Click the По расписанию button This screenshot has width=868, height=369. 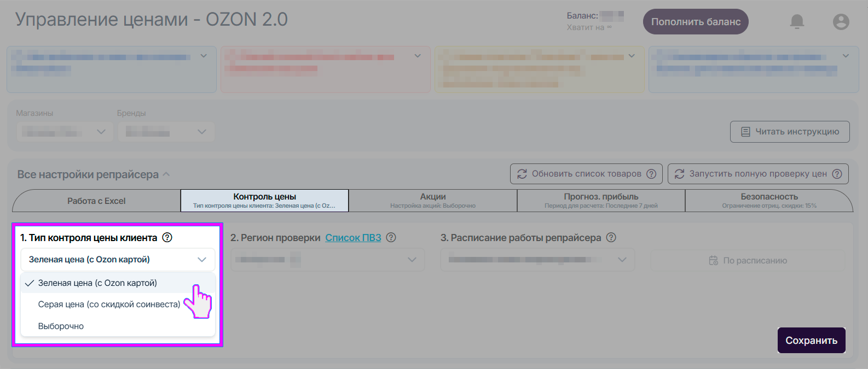pyautogui.click(x=748, y=261)
